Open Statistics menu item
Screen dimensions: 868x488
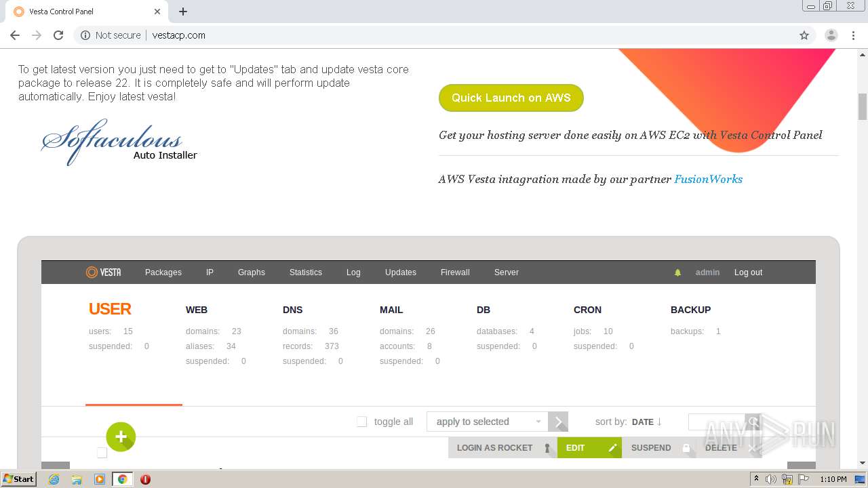pos(306,272)
